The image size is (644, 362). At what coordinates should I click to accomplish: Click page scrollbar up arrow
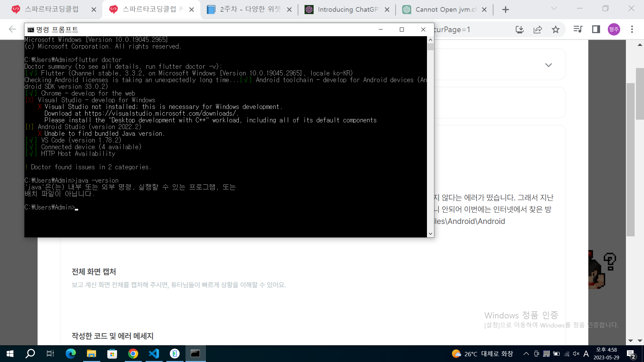(x=640, y=45)
